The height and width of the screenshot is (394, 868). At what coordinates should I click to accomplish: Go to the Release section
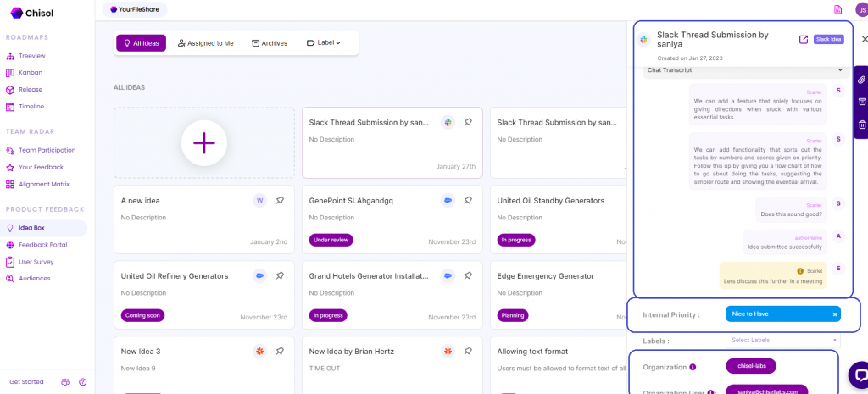(31, 89)
